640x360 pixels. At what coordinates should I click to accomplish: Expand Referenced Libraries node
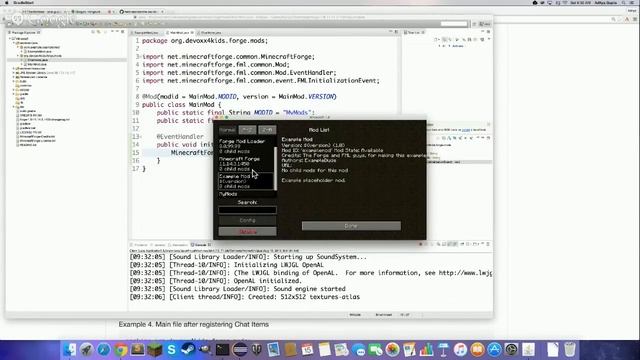(14, 77)
